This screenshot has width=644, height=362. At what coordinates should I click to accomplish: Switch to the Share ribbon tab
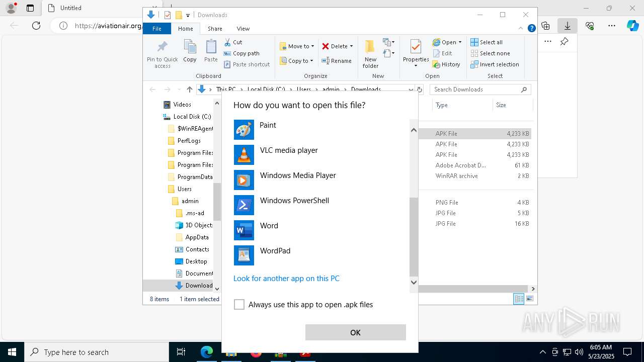pyautogui.click(x=215, y=29)
